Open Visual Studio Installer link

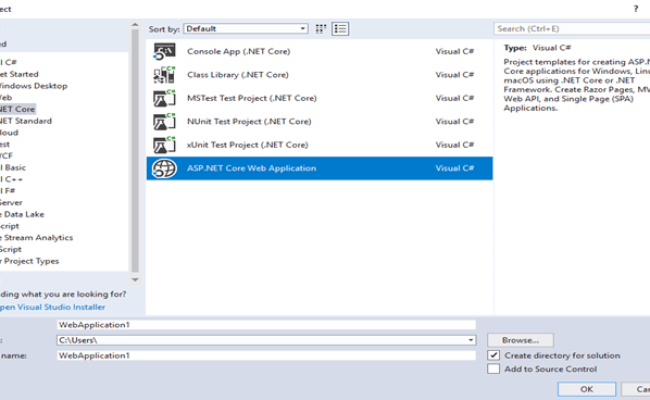(52, 307)
